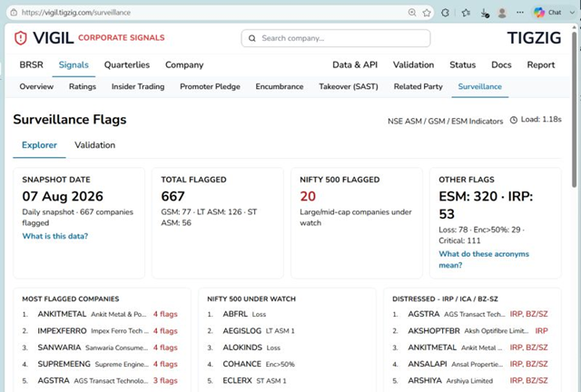Click the page vertical scrollbar
Image resolution: width=581 pixels, height=392 pixels.
(575, 111)
